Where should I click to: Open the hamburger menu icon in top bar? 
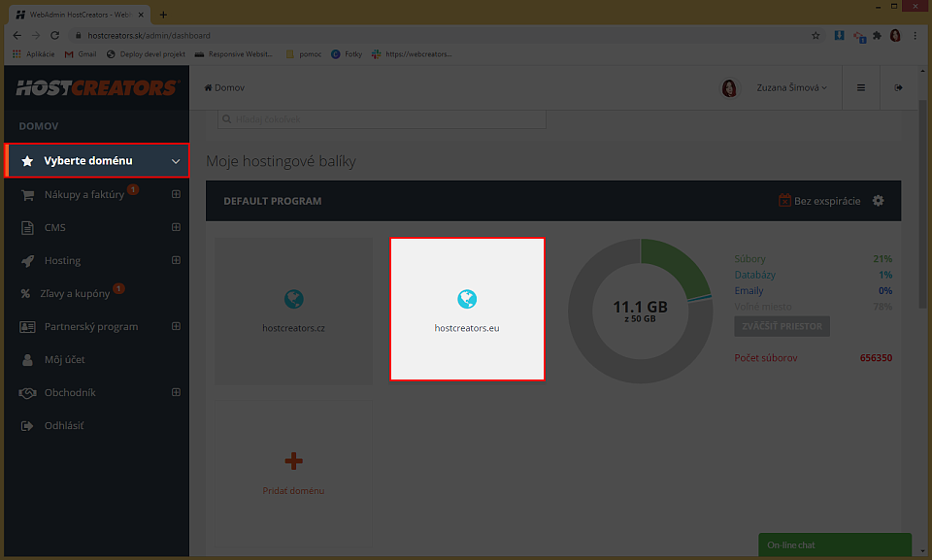[860, 87]
